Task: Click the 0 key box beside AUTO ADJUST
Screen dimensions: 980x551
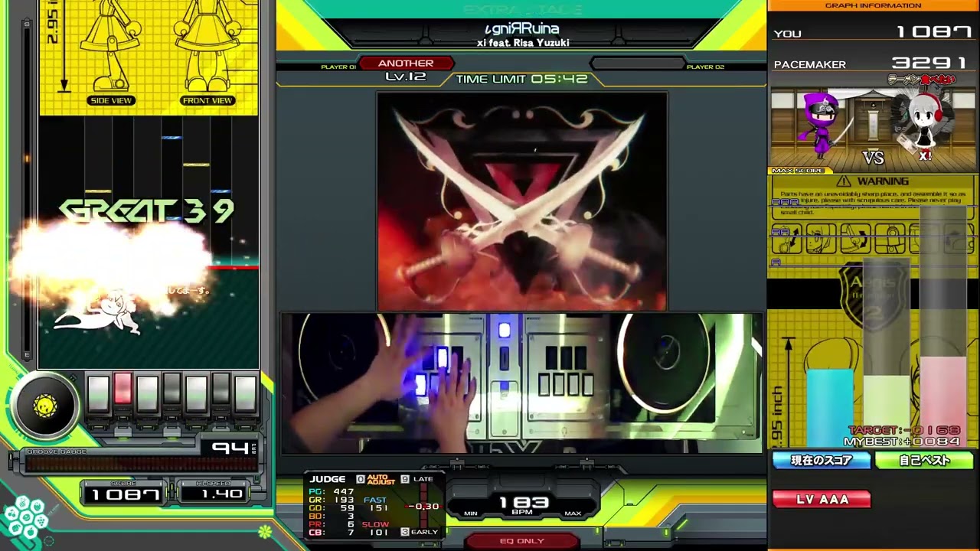Action: [x=361, y=479]
